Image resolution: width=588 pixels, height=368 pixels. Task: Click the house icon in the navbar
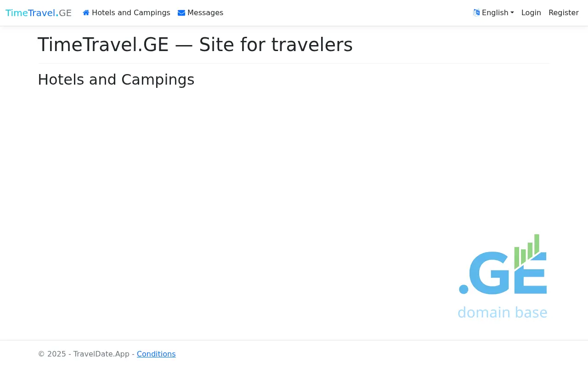(x=86, y=13)
